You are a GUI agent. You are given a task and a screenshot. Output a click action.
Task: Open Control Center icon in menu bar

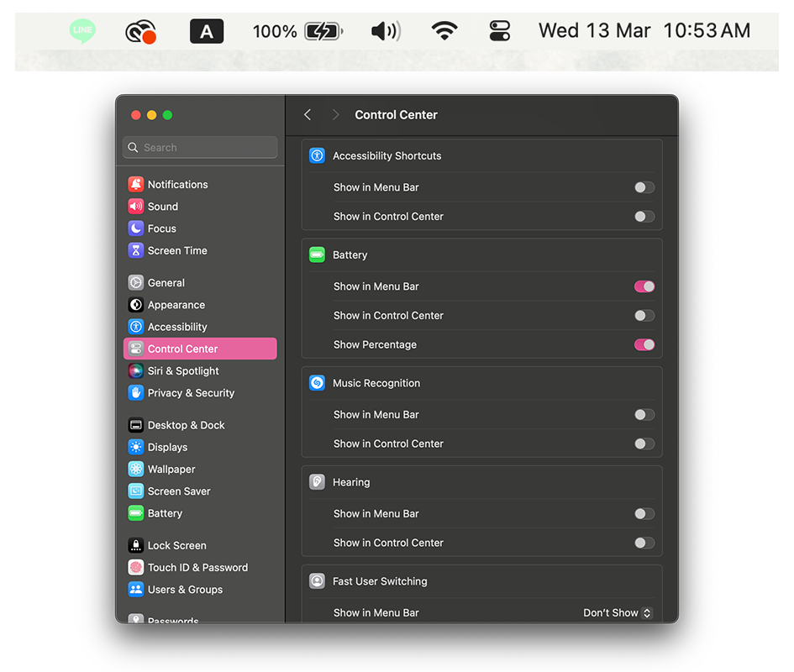500,31
